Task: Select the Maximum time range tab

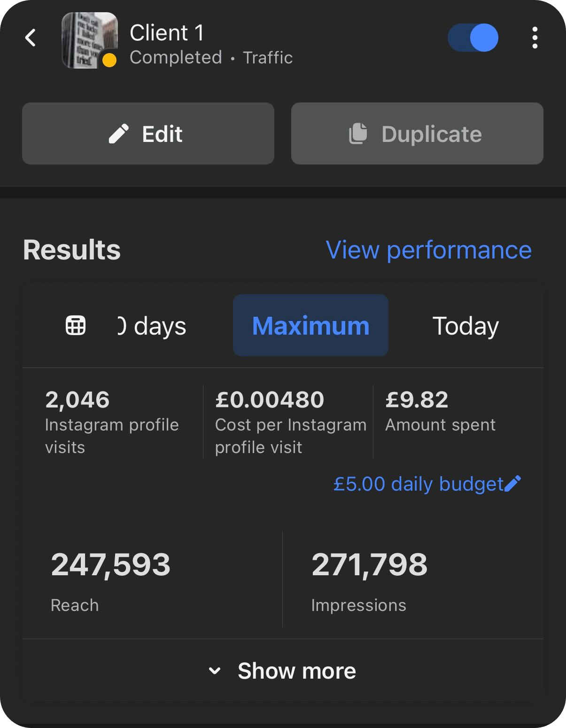Action: click(310, 325)
